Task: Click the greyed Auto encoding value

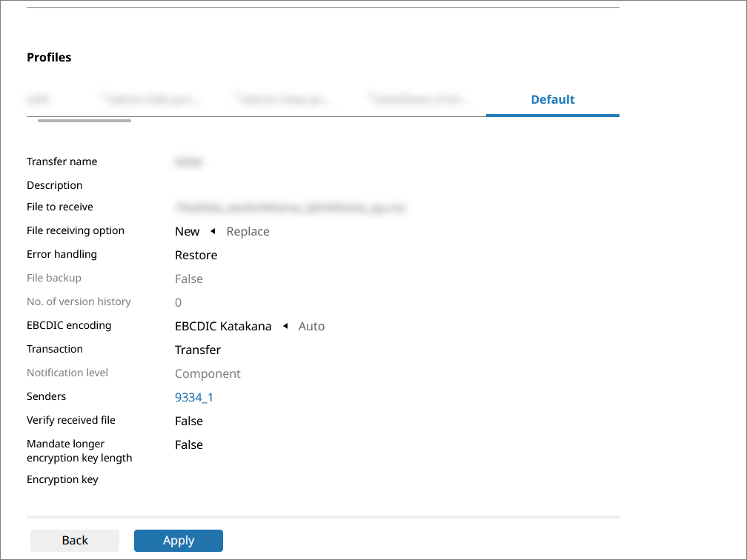Action: click(311, 327)
